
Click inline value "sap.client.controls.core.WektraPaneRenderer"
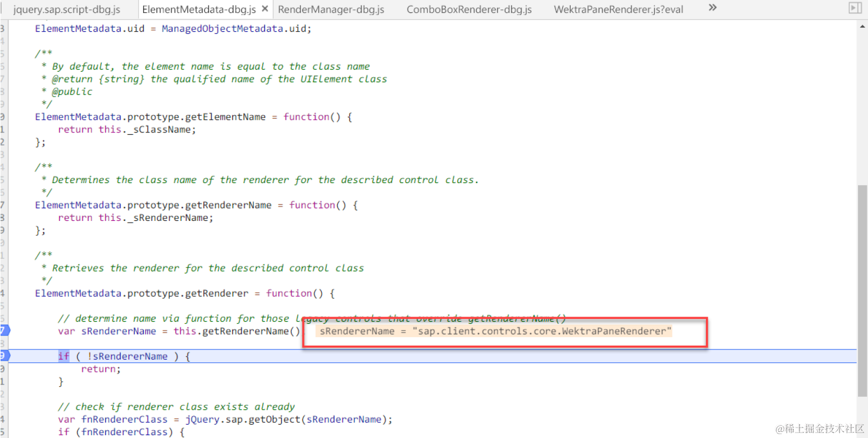(542, 331)
